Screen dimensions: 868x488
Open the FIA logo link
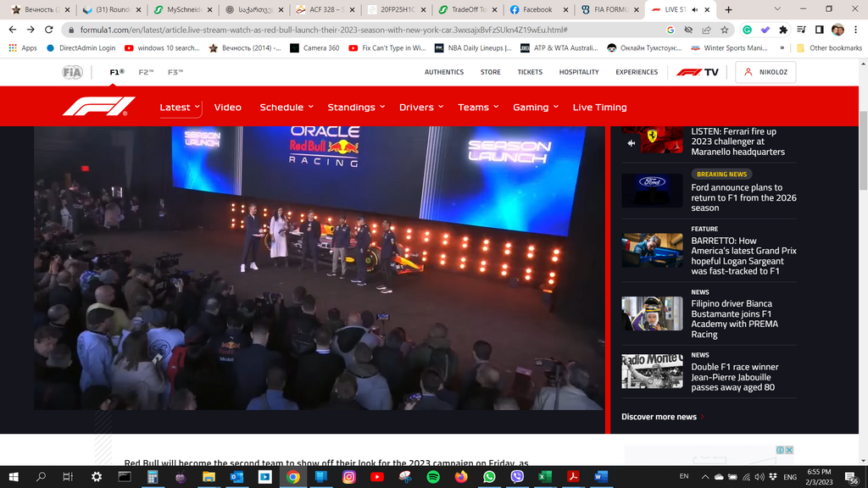(72, 72)
